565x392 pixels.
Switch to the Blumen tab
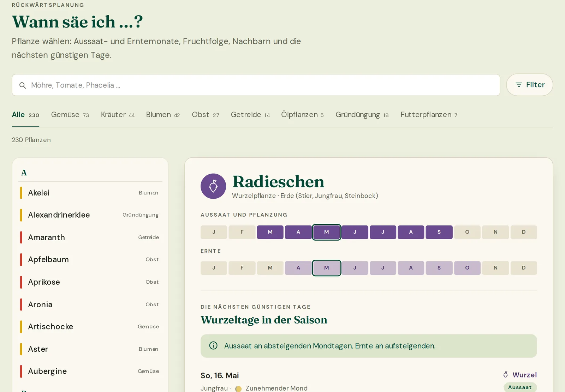pos(163,115)
